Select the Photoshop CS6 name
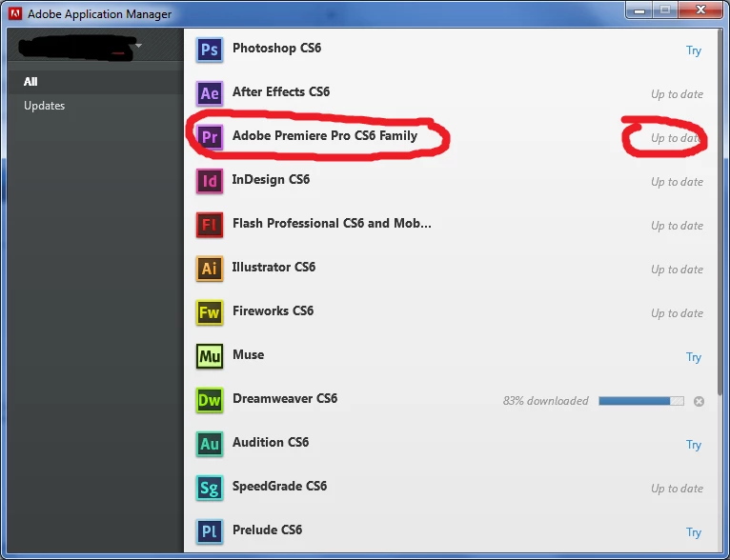 [x=276, y=48]
